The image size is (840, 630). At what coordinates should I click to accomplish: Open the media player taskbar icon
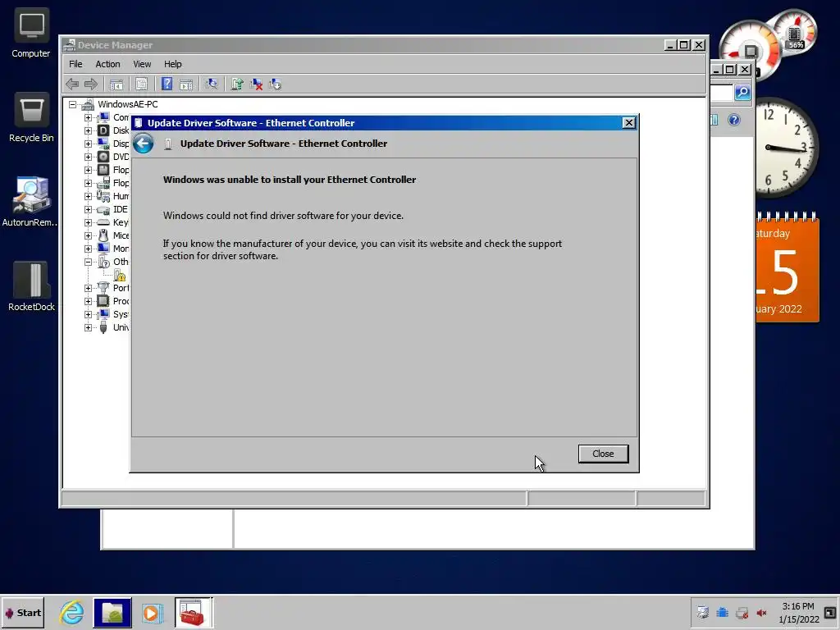point(152,613)
